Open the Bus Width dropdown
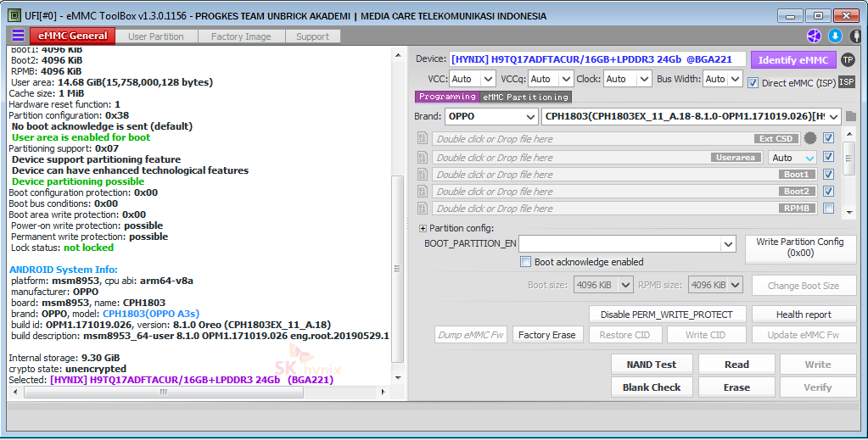 (722, 79)
